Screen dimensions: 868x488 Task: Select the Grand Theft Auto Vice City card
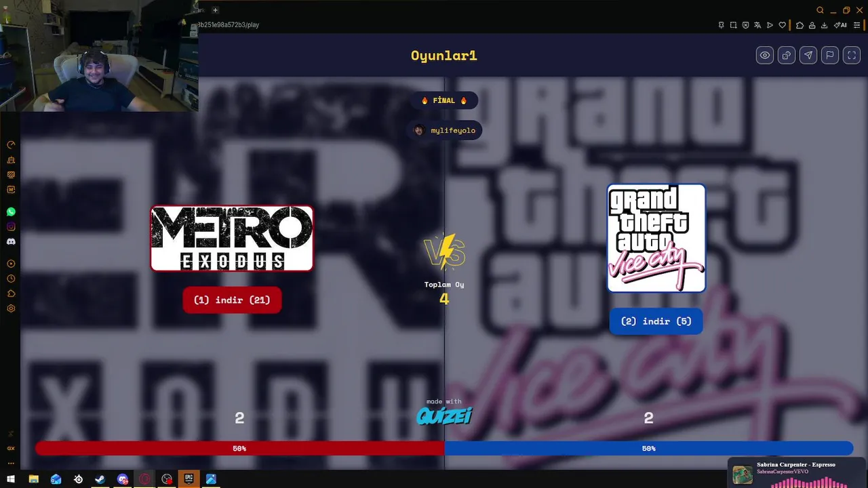[x=656, y=238]
